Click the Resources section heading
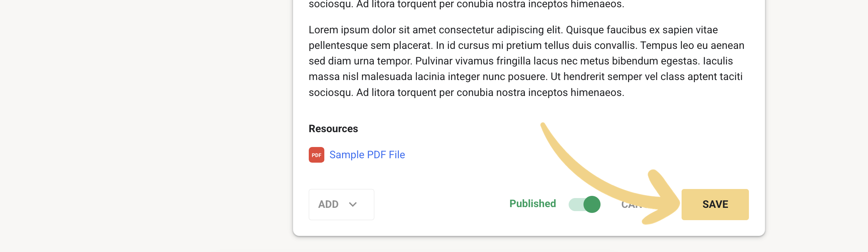 coord(333,129)
